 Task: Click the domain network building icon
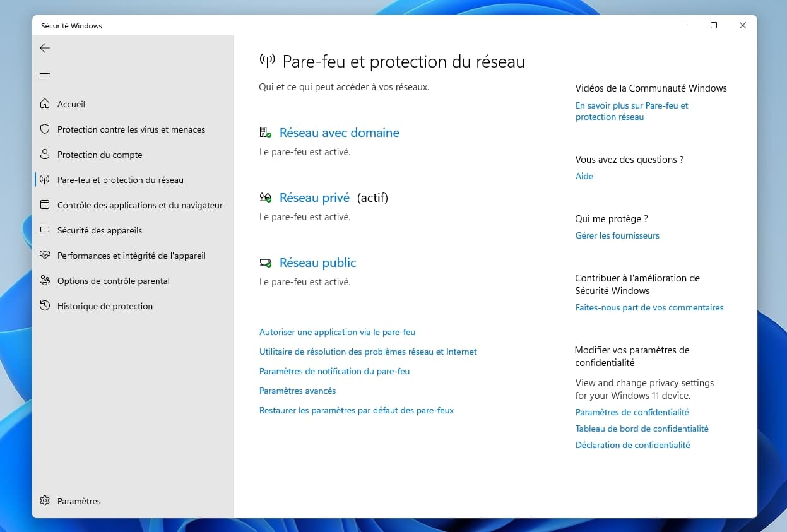[266, 133]
